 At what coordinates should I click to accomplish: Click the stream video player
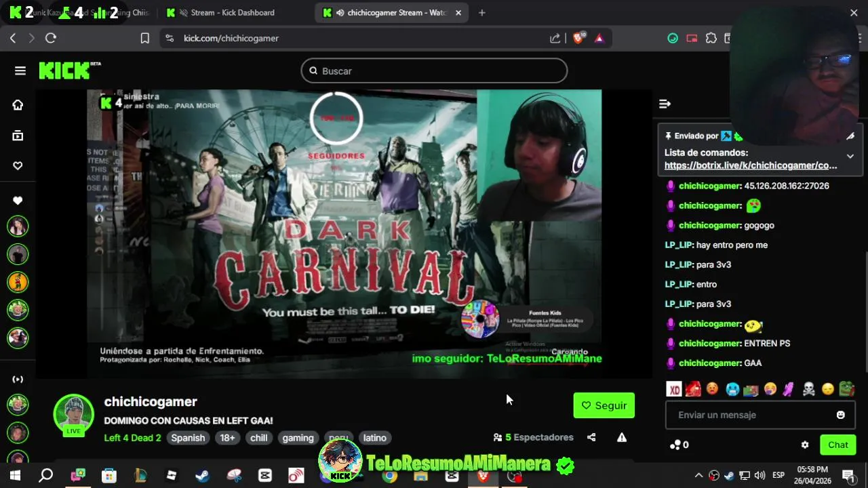[x=344, y=234]
